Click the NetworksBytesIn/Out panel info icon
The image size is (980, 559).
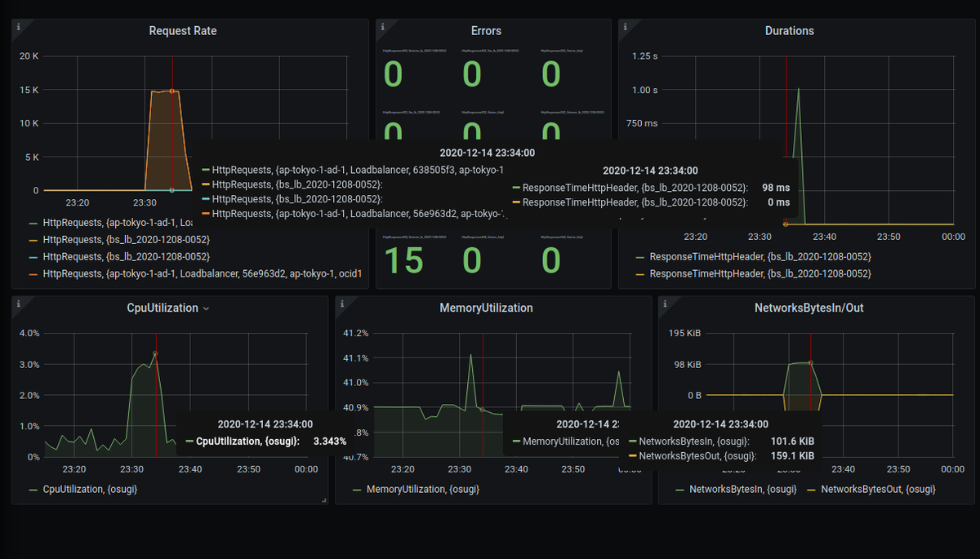(664, 303)
